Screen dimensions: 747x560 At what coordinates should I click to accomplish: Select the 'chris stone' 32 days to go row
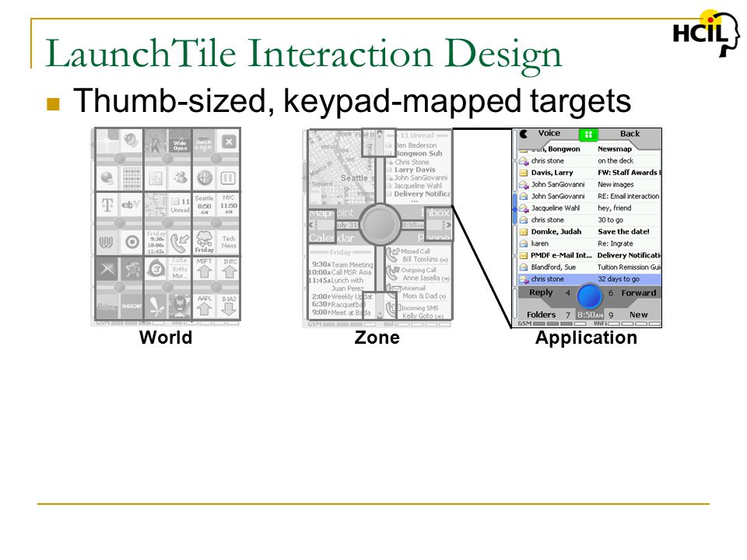coord(590,279)
